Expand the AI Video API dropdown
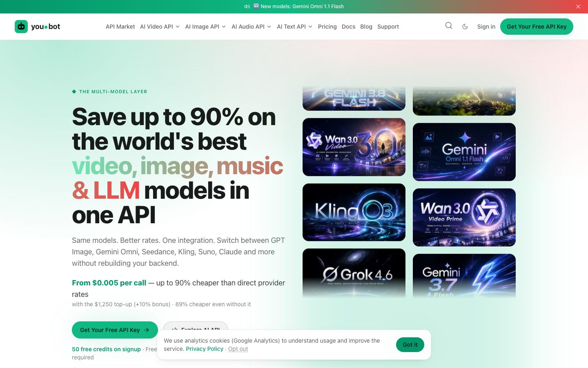588x368 pixels. pos(160,27)
